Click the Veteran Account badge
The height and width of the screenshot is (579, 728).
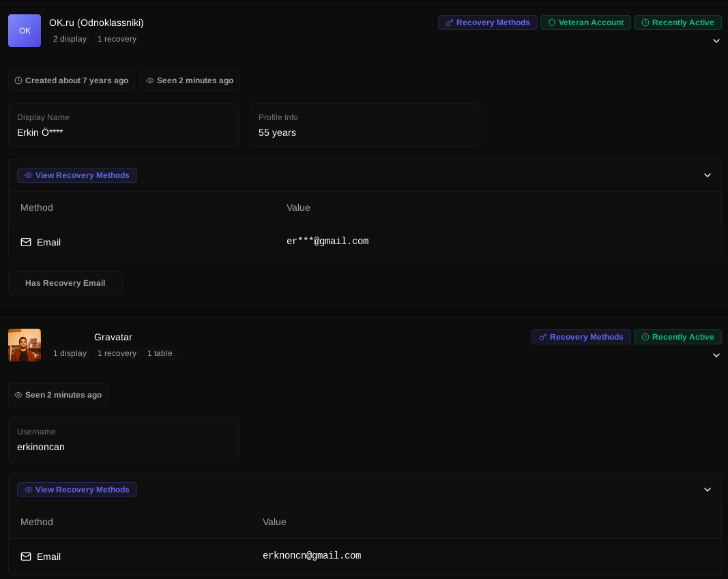click(585, 23)
